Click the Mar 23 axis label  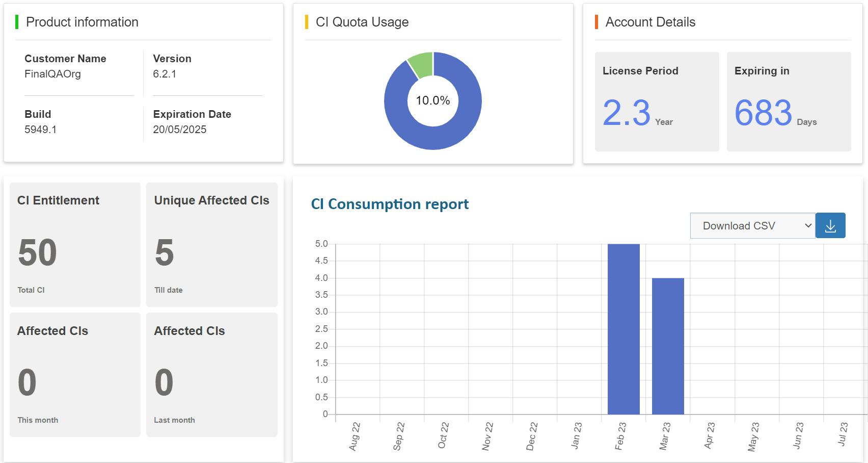coord(665,436)
